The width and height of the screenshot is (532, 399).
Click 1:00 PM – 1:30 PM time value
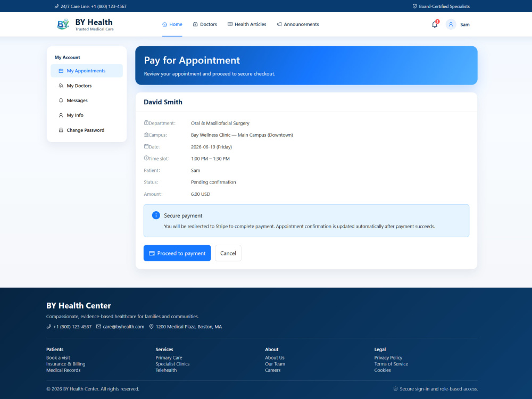210,159
